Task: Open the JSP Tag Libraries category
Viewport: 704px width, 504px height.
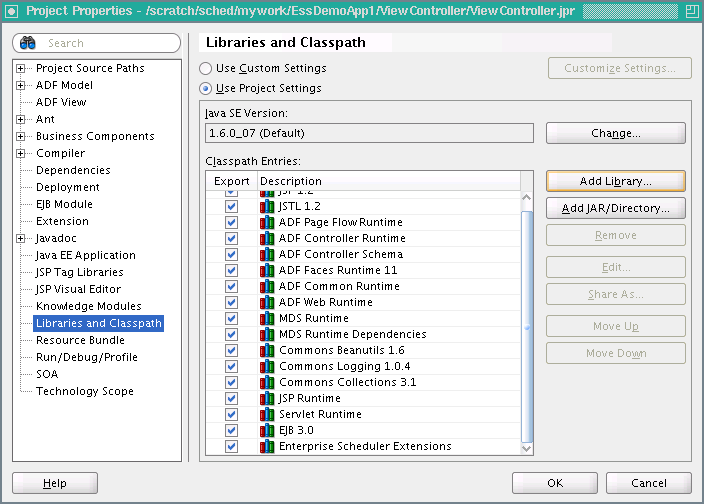Action: click(79, 272)
